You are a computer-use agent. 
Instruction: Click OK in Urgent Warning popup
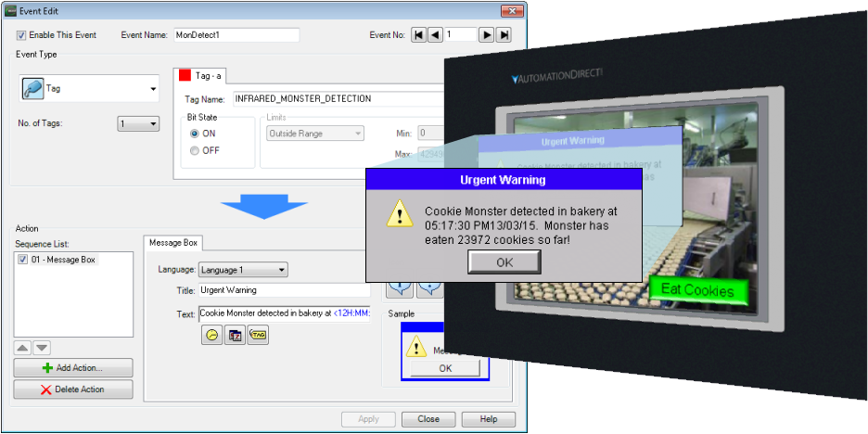(504, 262)
